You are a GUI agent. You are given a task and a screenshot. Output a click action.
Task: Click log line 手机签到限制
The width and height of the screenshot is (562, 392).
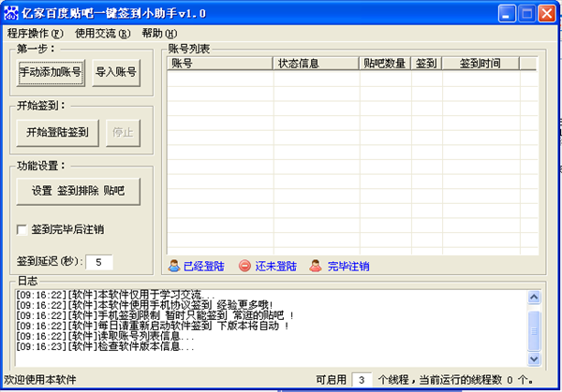pos(155,315)
